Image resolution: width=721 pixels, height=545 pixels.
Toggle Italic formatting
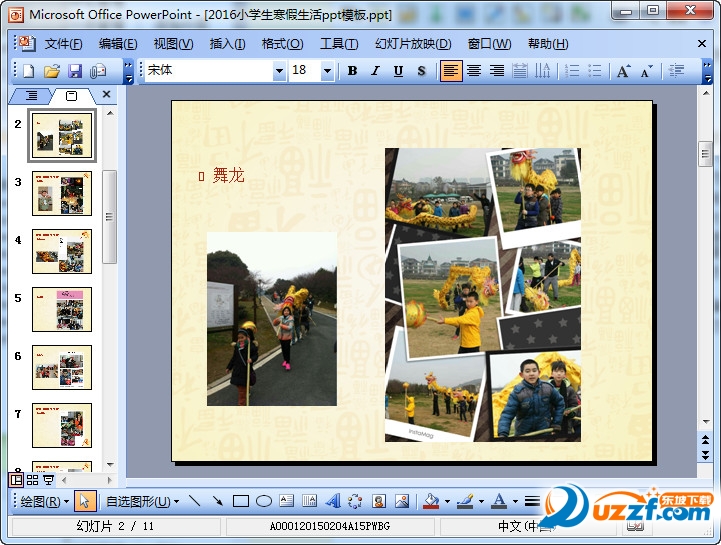tap(375, 71)
